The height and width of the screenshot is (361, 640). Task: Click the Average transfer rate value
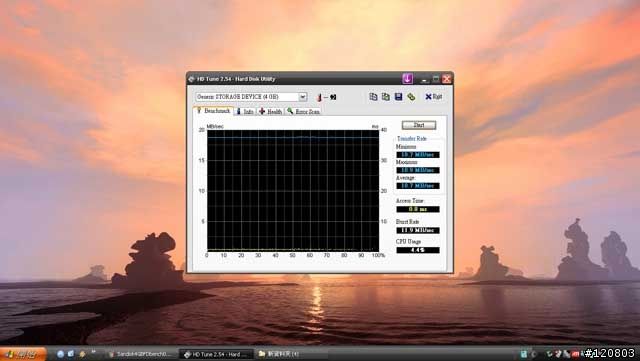(x=418, y=186)
